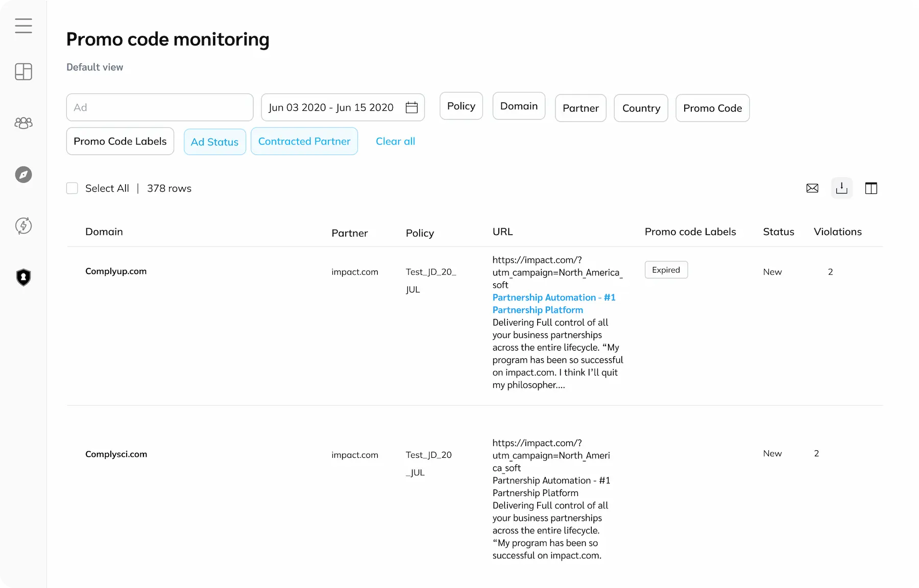Open the Promo Code Labels filter
Viewport: 919px width, 588px height.
[x=120, y=141]
